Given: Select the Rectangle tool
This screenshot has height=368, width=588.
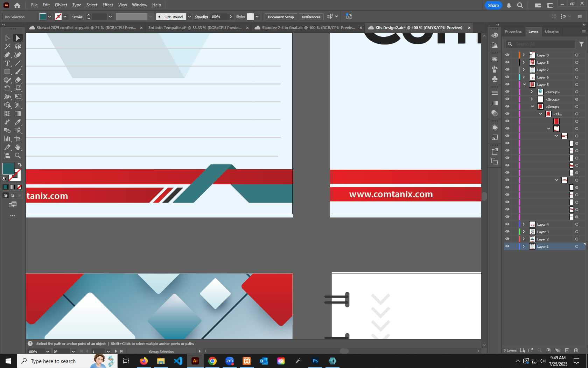Looking at the screenshot, I should (7, 71).
